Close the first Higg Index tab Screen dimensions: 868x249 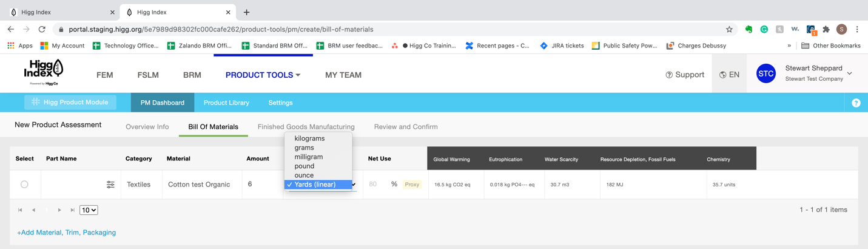click(112, 12)
